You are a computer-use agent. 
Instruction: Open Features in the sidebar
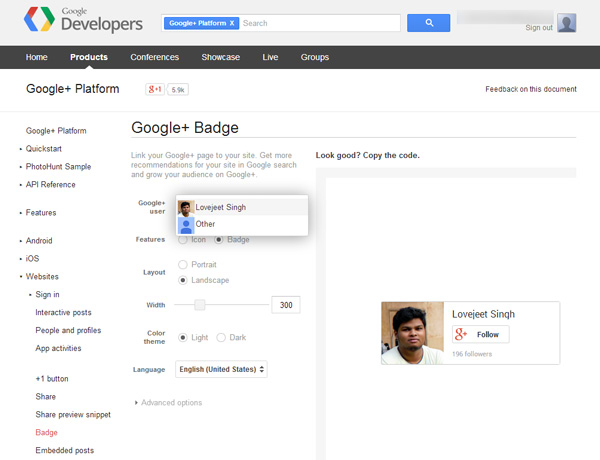41,212
